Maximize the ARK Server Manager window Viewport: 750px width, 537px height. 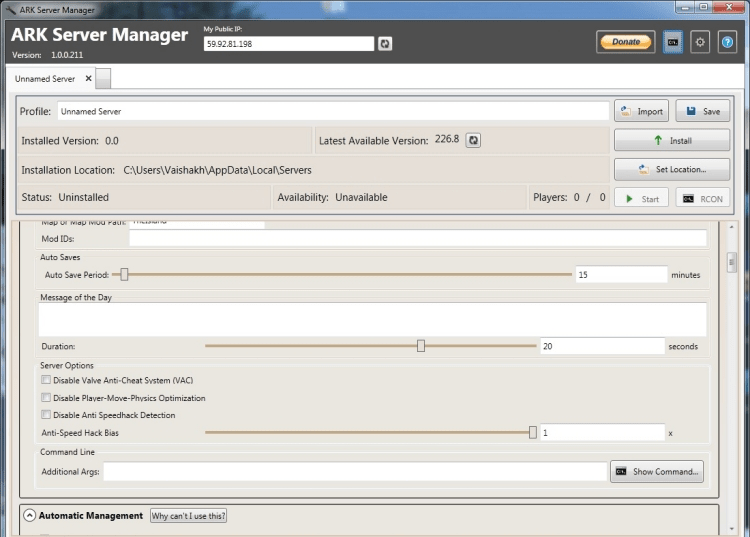click(x=703, y=7)
